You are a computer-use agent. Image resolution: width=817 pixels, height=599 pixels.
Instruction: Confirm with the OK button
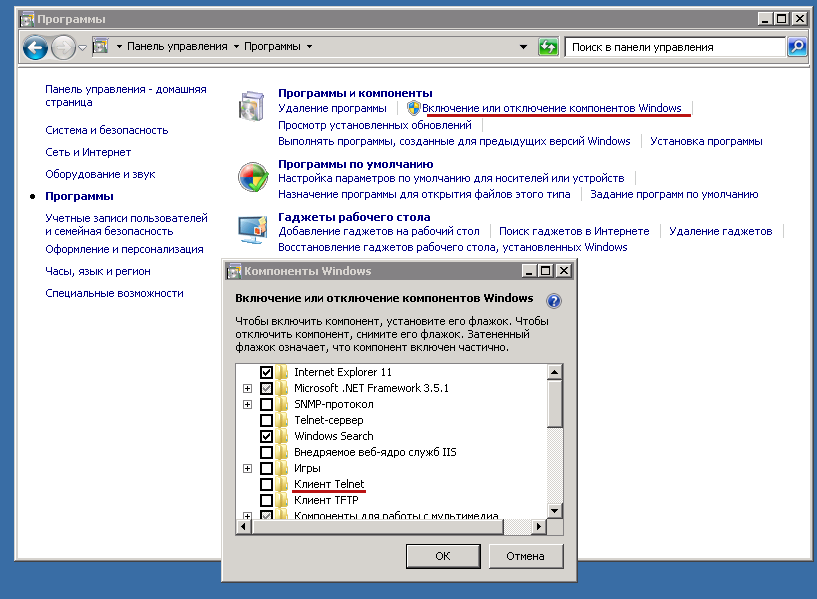tap(443, 556)
